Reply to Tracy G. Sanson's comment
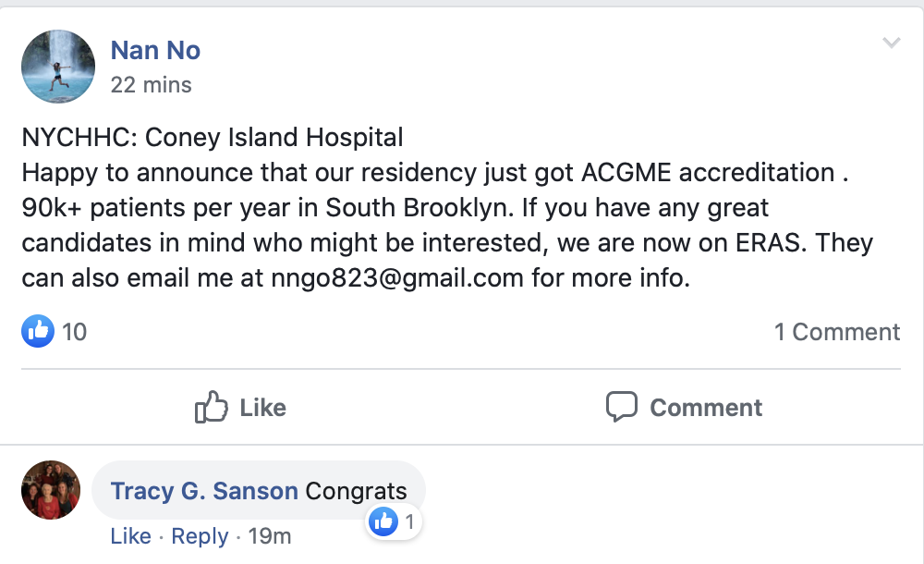This screenshot has height=564, width=924. [x=200, y=536]
